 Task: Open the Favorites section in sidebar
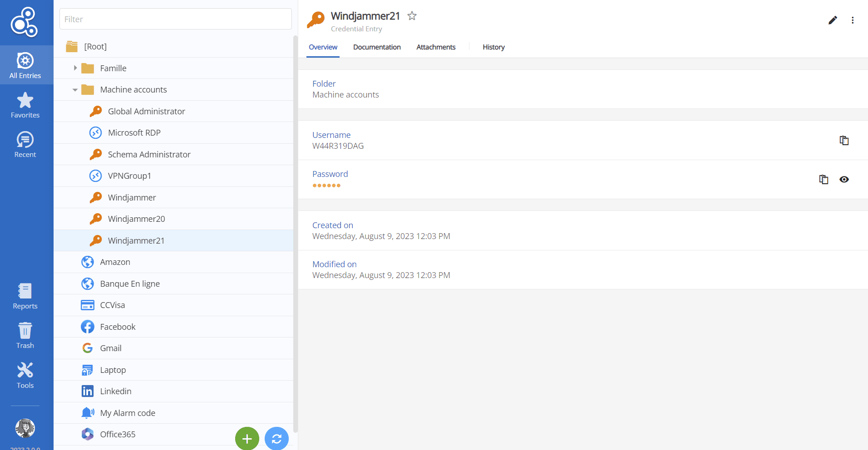point(25,105)
